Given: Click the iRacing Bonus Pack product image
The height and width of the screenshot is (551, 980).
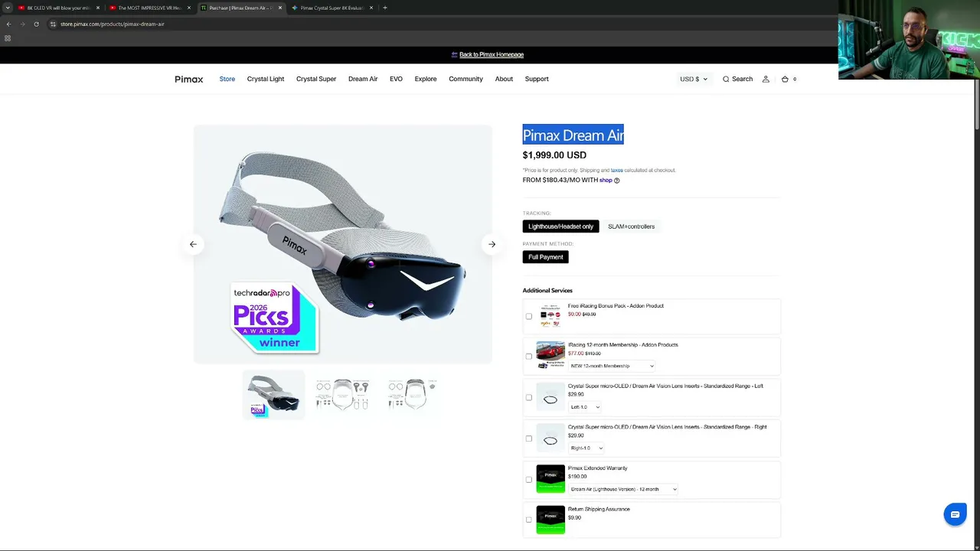Looking at the screenshot, I should [550, 315].
